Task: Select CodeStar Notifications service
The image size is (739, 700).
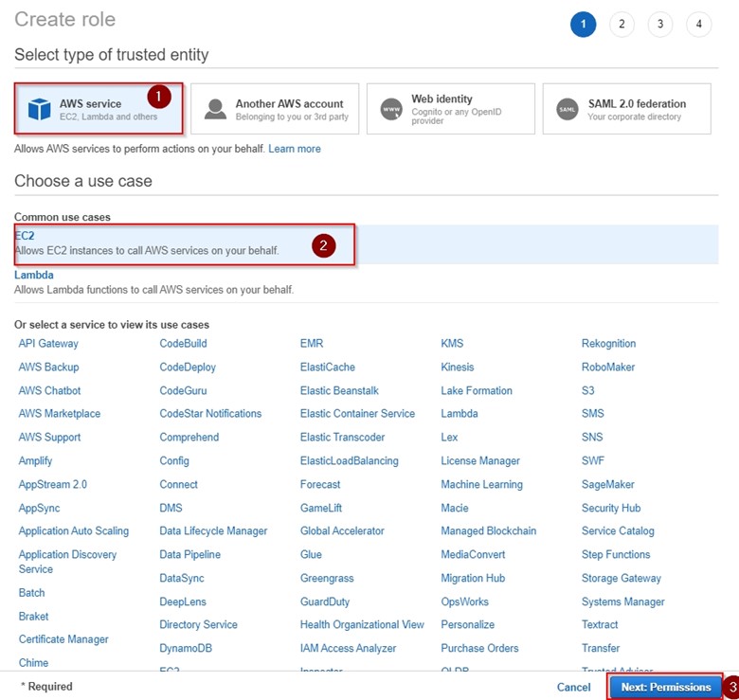Action: point(210,414)
